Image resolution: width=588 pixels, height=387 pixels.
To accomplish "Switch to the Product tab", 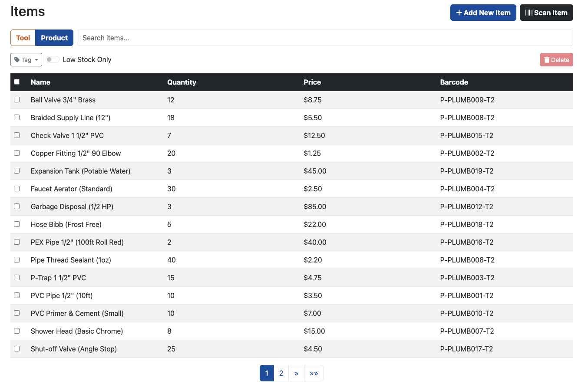I will click(54, 38).
